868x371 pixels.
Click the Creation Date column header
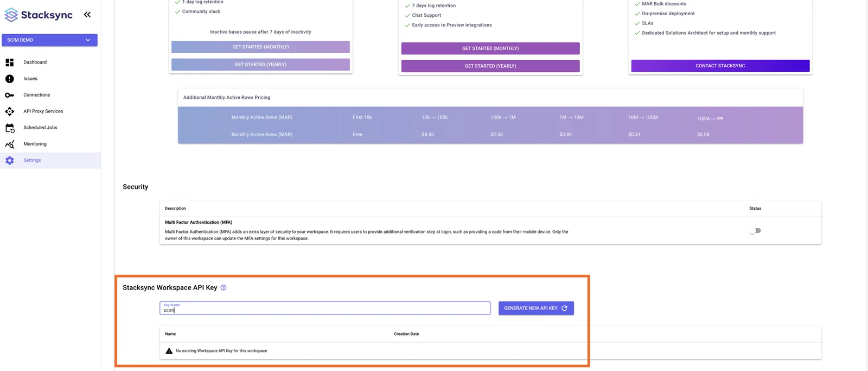pos(406,334)
